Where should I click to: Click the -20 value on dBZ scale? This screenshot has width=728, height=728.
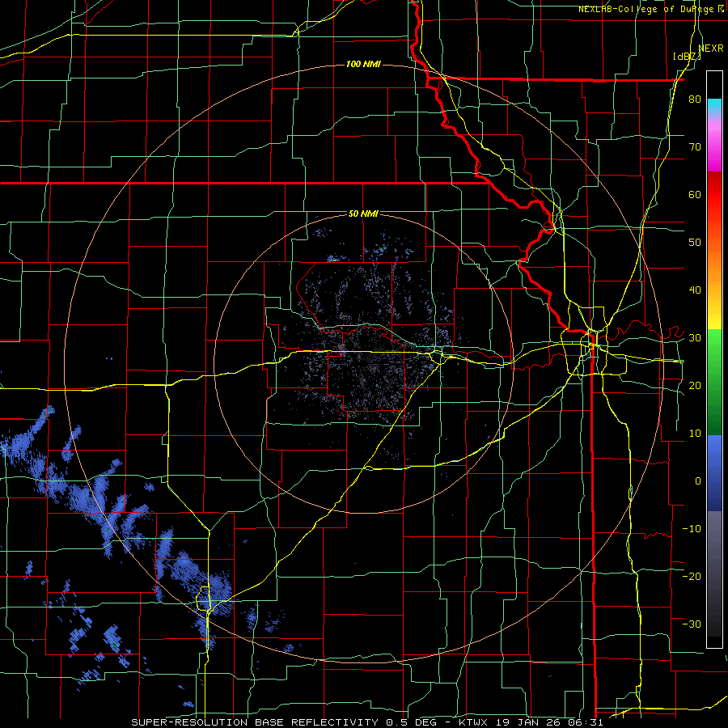692,576
